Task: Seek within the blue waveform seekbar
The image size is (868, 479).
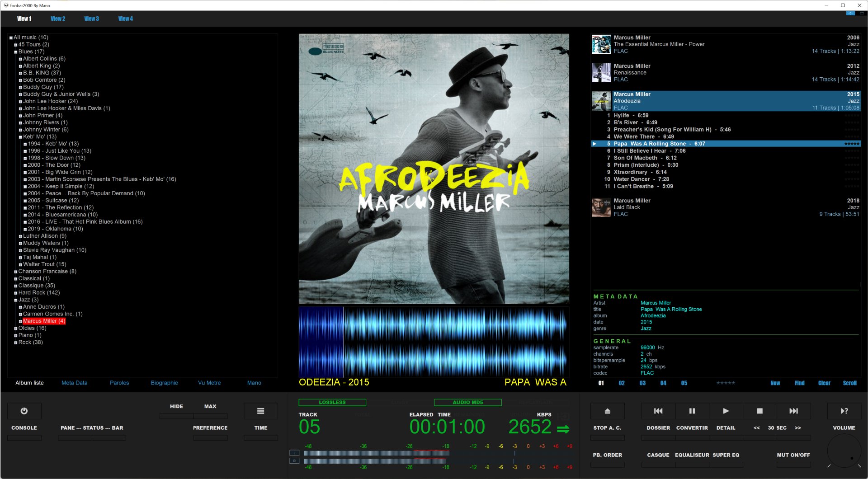Action: (x=433, y=342)
